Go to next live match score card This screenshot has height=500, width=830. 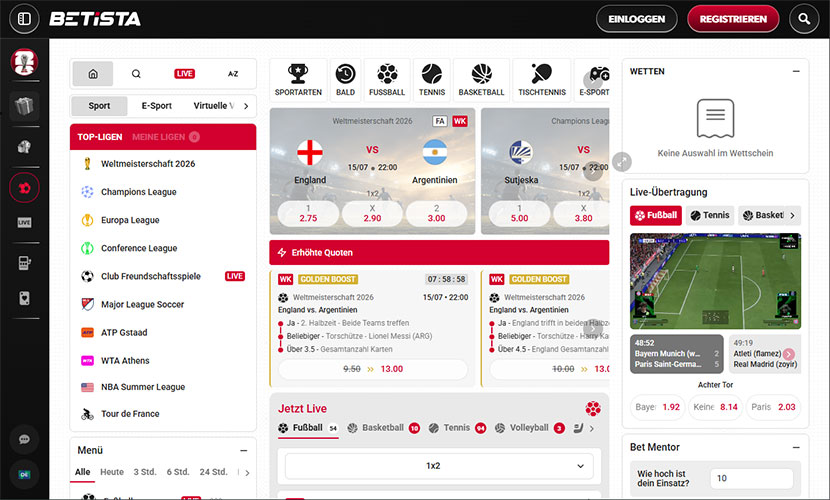[789, 354]
